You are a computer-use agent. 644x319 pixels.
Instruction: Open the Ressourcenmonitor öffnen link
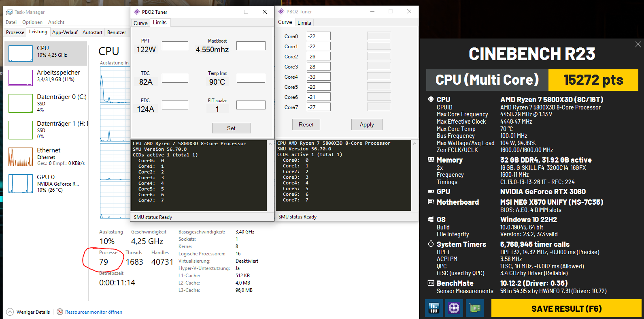(x=94, y=312)
